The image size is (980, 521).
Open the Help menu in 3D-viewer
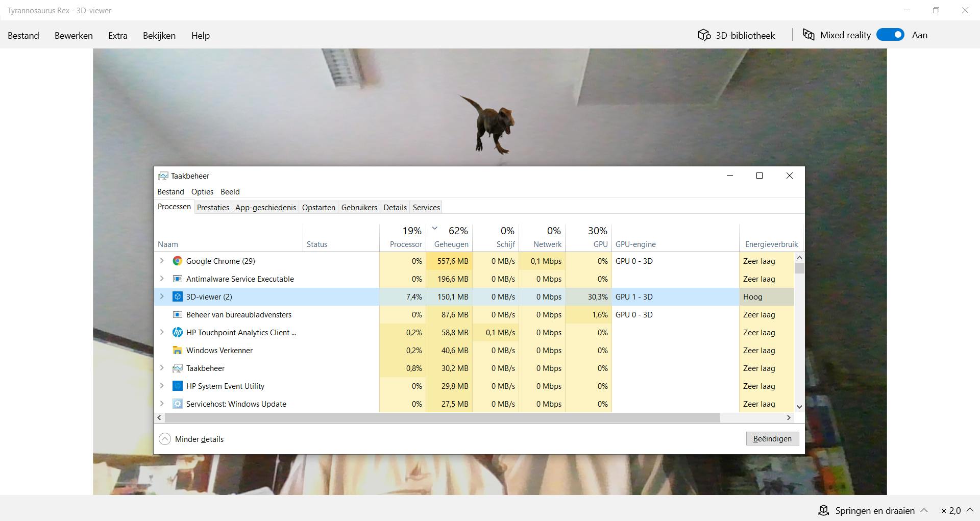click(201, 35)
